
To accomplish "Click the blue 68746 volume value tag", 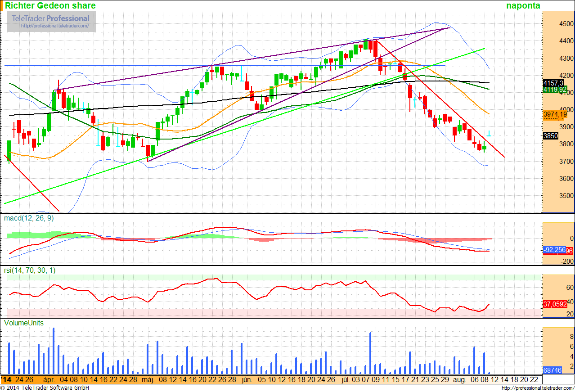I will 553,370.
